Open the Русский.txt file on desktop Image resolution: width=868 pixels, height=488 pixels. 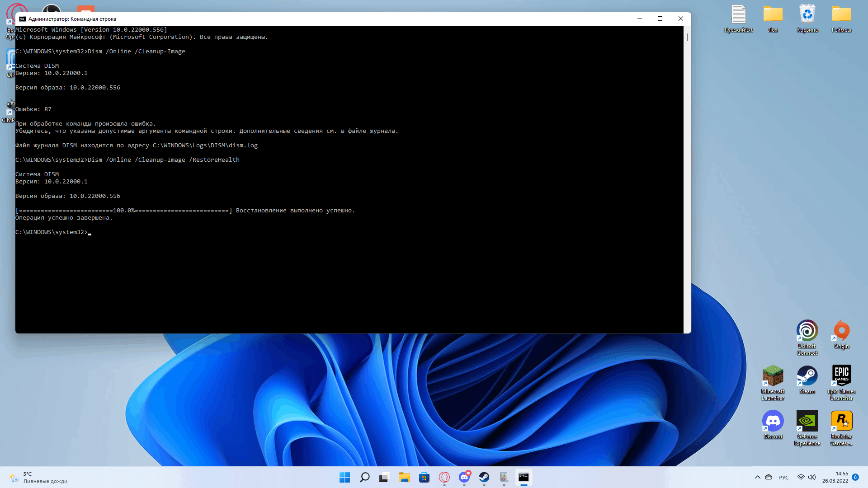pos(738,18)
